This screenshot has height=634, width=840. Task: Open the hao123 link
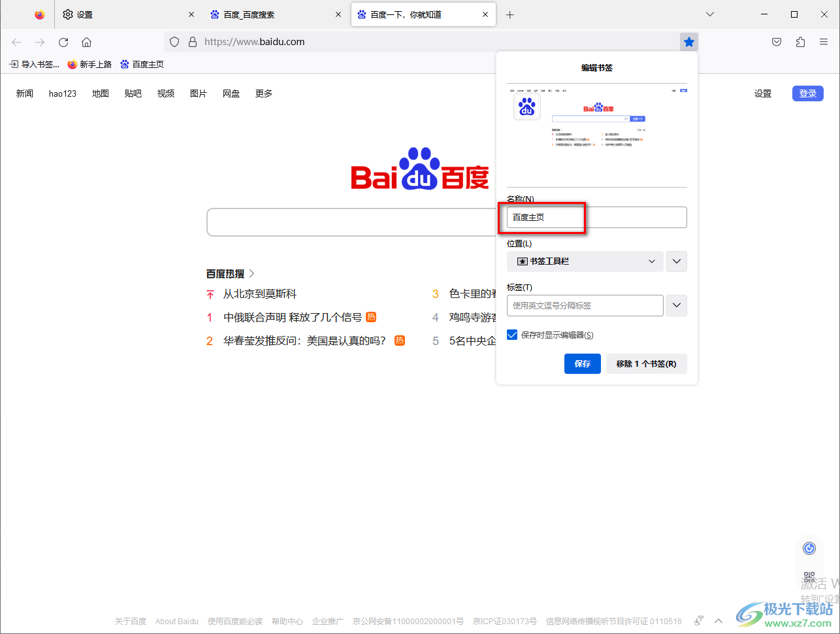(x=63, y=93)
